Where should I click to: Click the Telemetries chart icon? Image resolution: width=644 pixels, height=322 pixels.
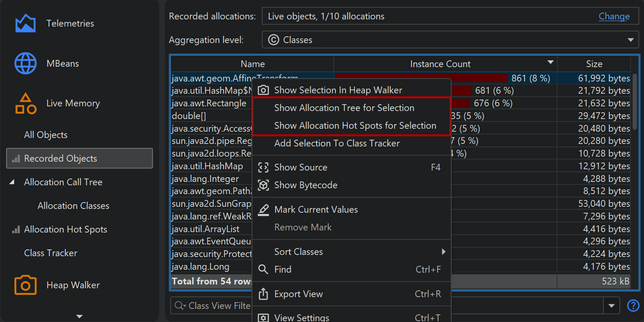25,24
